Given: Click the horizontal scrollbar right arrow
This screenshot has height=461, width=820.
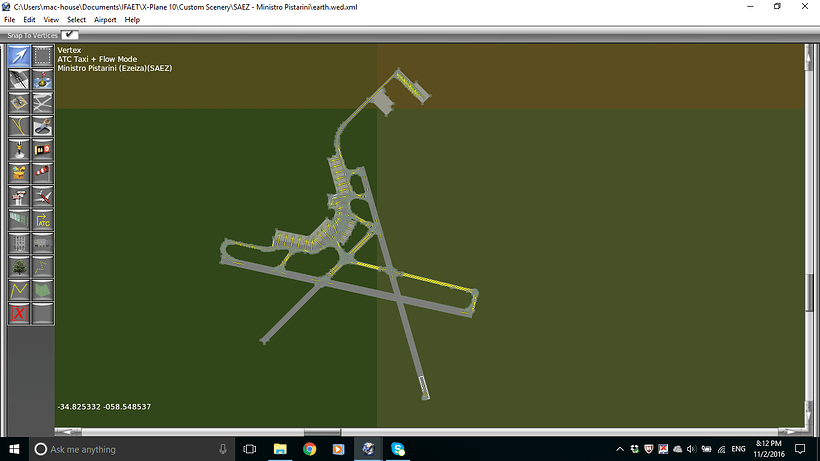Looking at the screenshot, I should coord(791,432).
